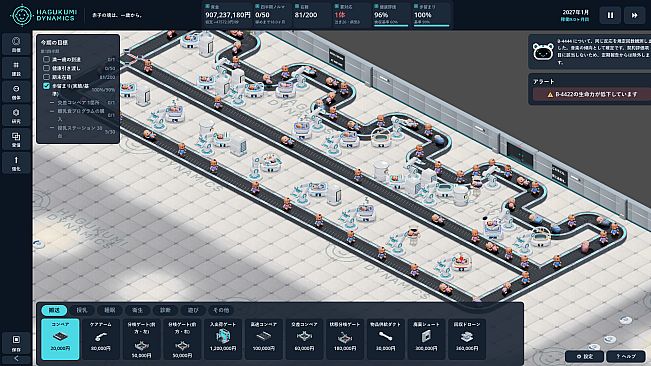The image size is (651, 366).
Task: Switch to the 睡眠 sleep tab
Action: pos(110,310)
